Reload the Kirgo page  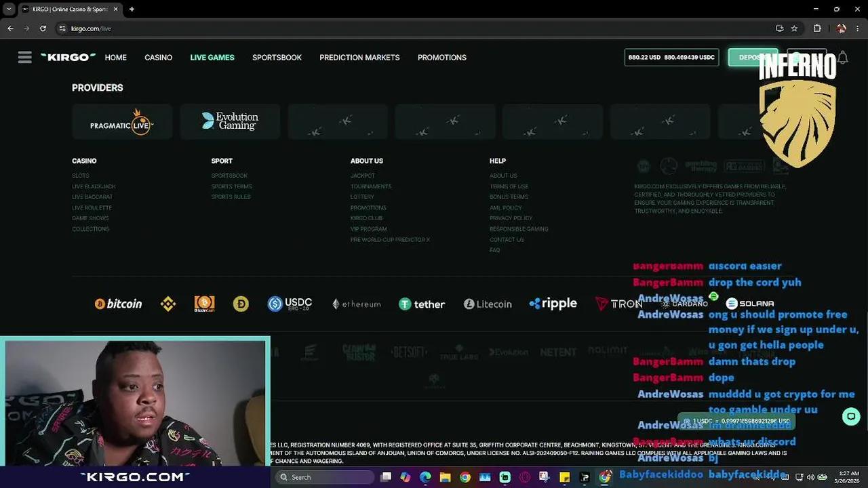(43, 28)
